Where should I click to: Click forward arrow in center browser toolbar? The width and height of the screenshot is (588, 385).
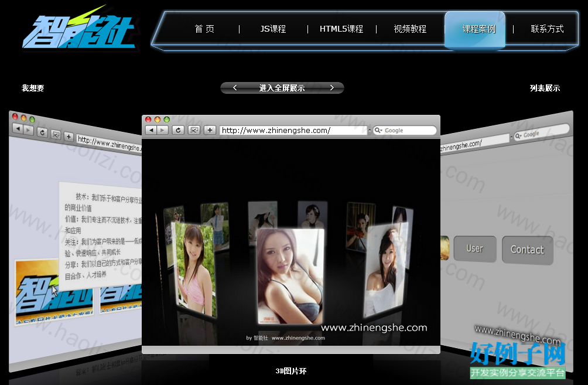coord(162,130)
